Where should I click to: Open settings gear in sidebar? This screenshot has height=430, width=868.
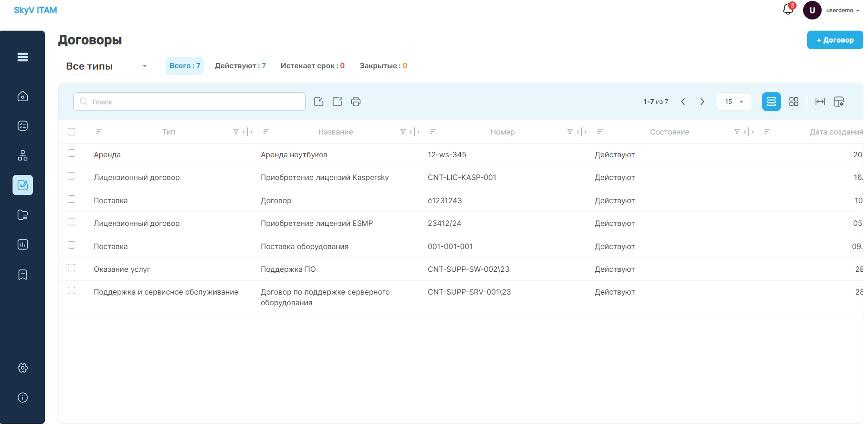22,368
